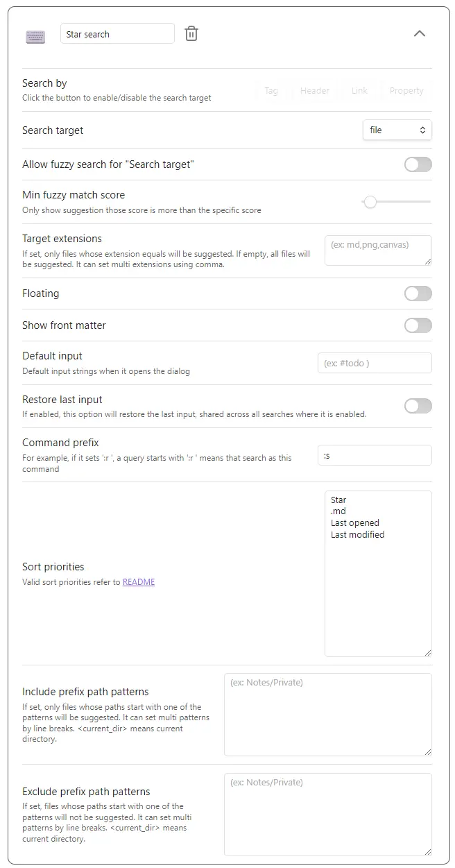Click the Command prefix field
This screenshot has width=455, height=868.
point(375,455)
